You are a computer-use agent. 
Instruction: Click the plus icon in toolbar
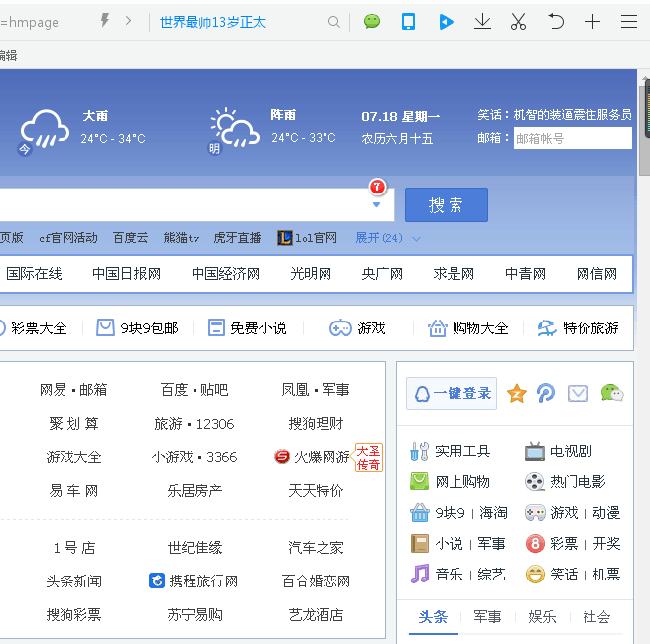click(x=592, y=21)
